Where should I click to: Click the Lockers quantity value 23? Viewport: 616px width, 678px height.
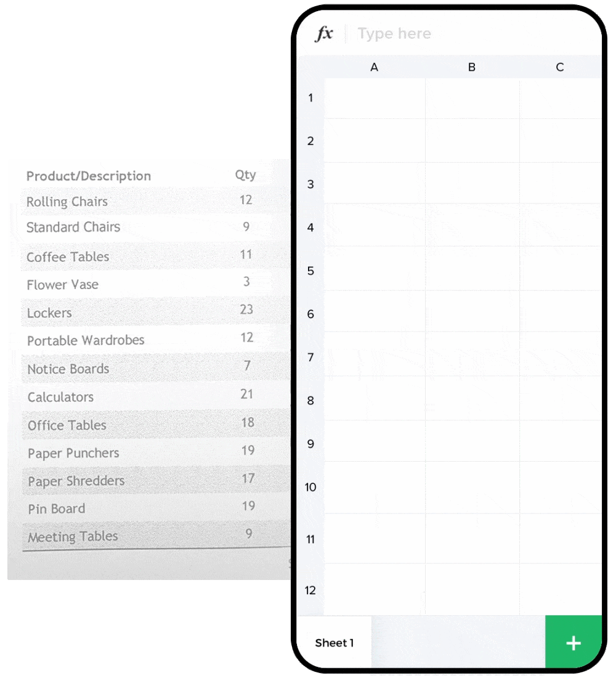(x=246, y=309)
